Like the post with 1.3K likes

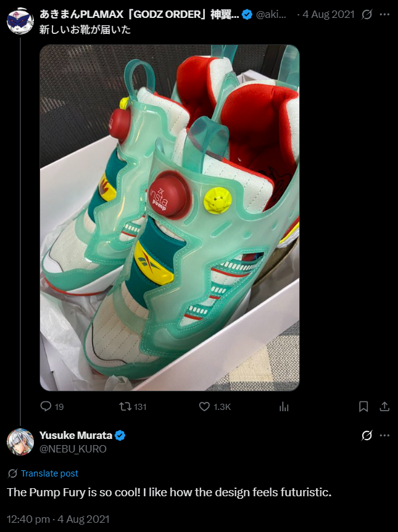tap(204, 406)
